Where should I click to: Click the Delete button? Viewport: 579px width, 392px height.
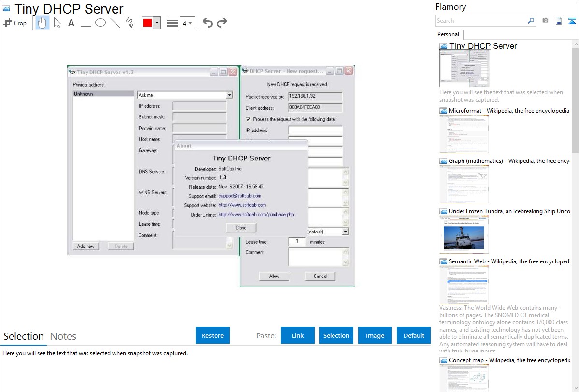pos(121,246)
